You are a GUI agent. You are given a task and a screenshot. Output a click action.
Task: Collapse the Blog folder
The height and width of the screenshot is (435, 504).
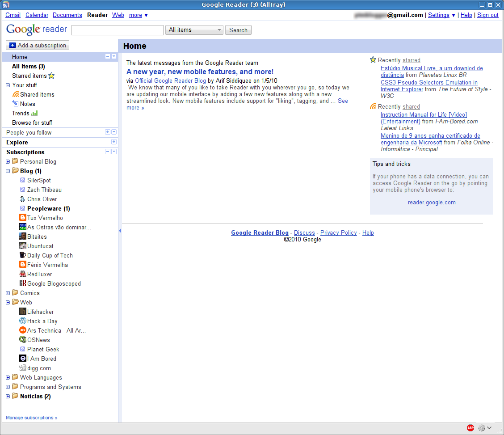point(8,171)
